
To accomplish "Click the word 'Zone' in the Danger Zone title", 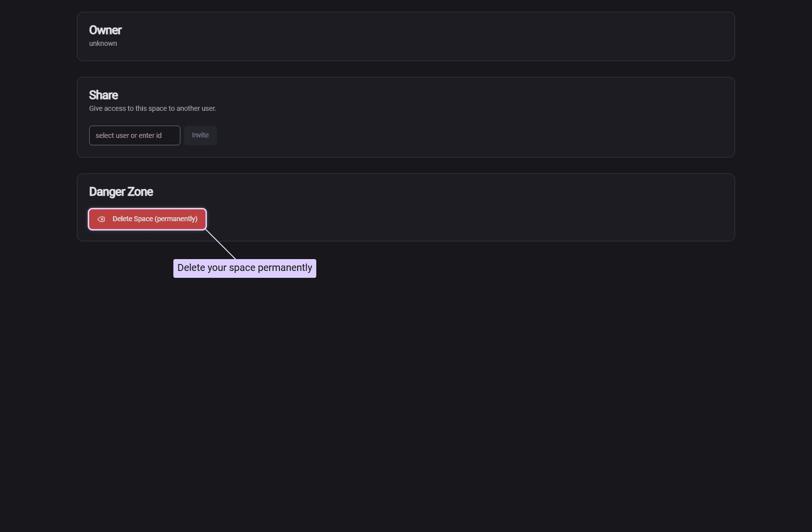I will (140, 192).
